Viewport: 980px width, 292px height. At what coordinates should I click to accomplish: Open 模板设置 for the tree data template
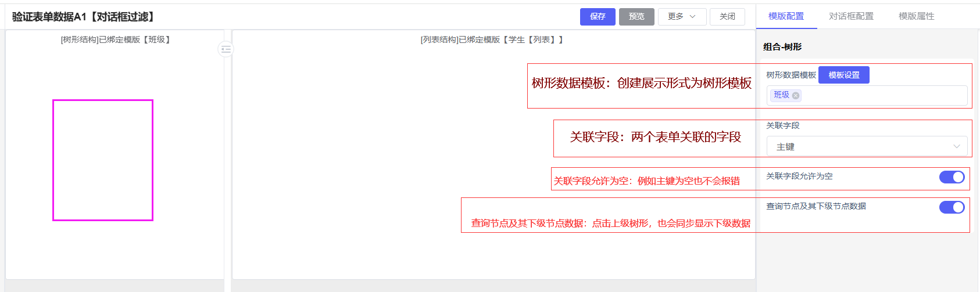tap(843, 75)
